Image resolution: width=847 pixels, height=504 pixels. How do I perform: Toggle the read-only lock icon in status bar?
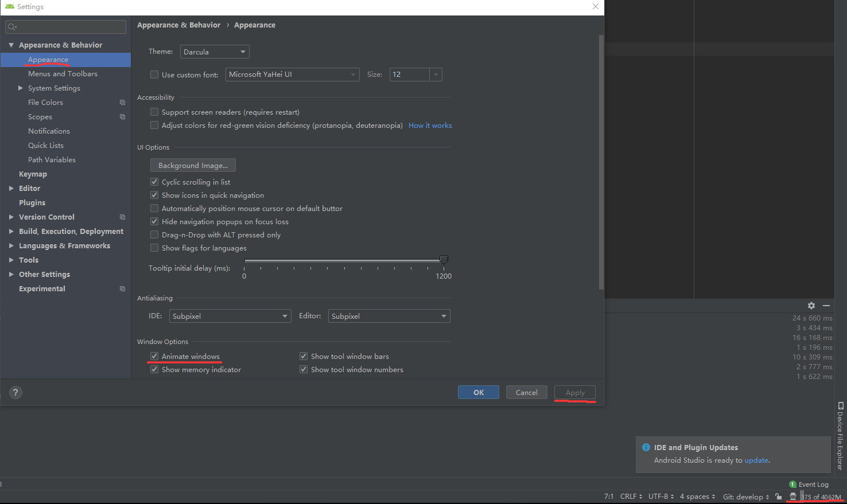coord(778,497)
